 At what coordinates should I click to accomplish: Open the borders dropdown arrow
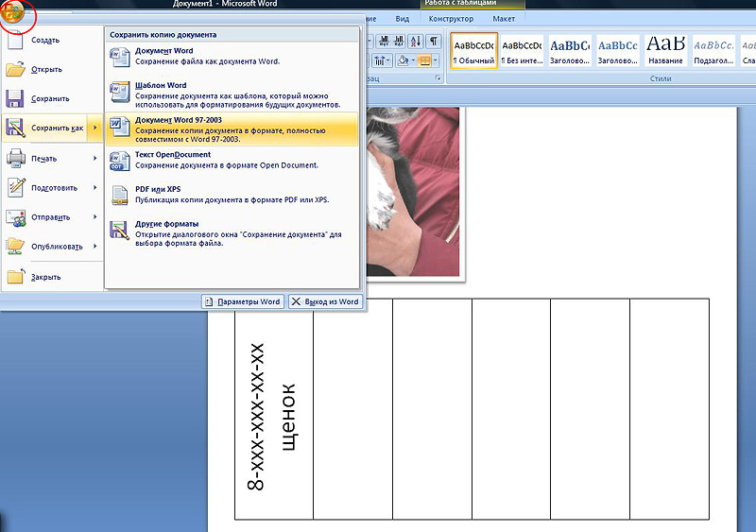tap(436, 60)
